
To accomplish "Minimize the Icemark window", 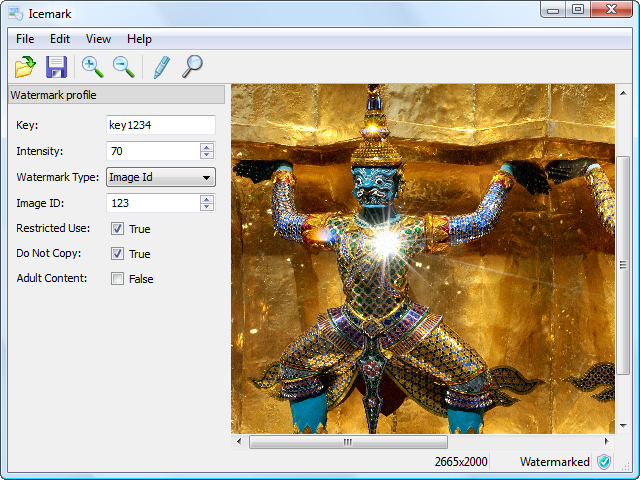I will point(553,10).
